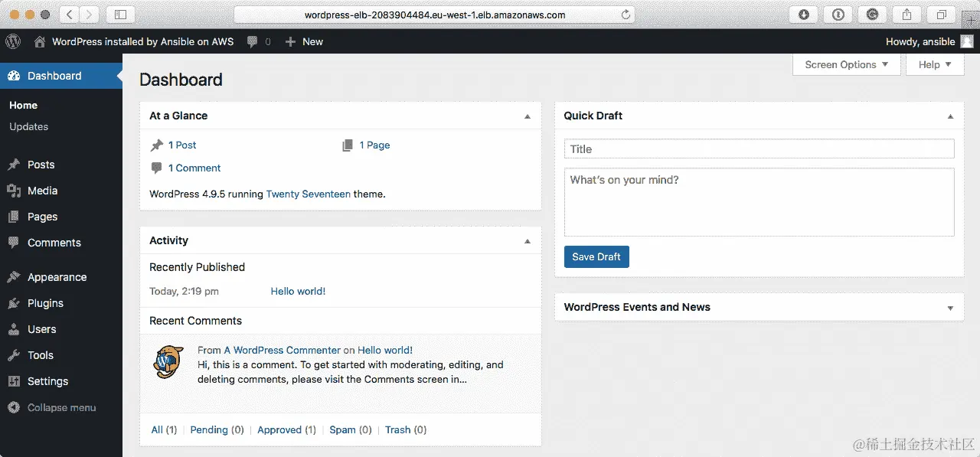Collapse the Activity panel
The height and width of the screenshot is (457, 980).
(527, 241)
